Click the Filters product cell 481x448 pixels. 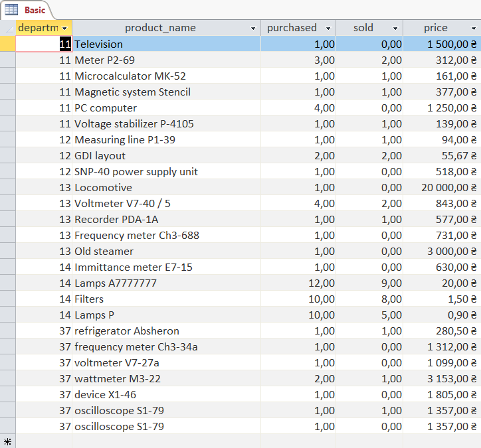(166, 299)
